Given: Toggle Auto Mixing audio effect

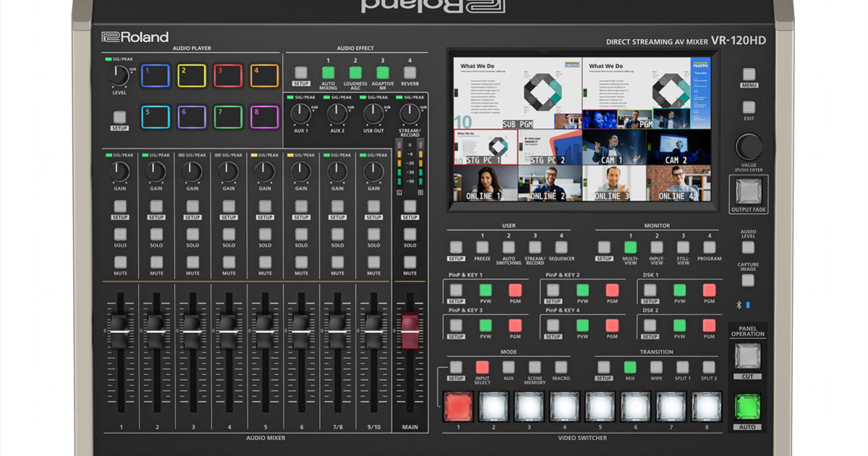Looking at the screenshot, I should [328, 72].
